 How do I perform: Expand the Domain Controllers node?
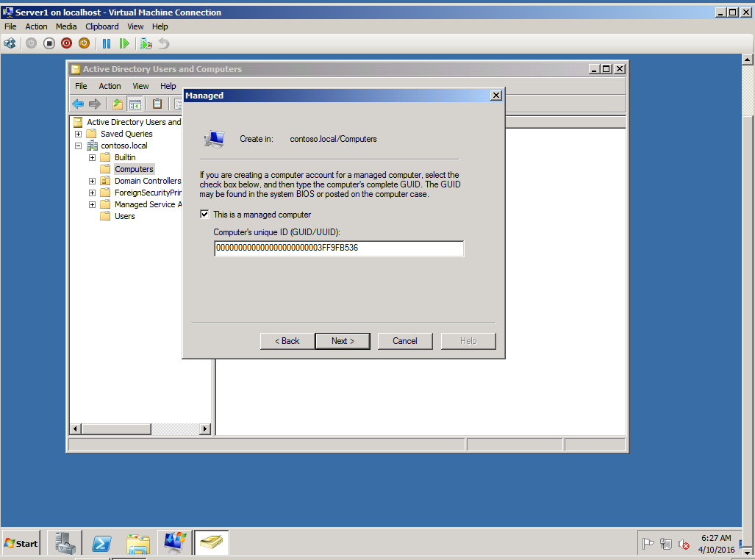(92, 181)
